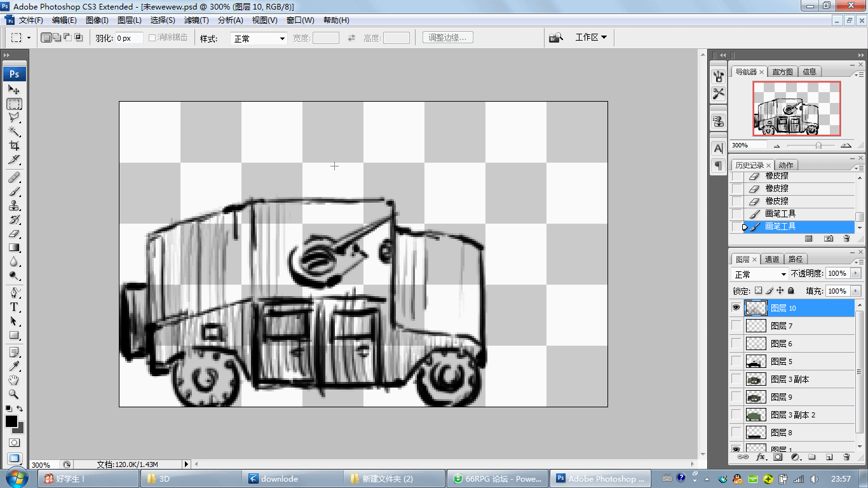
Task: Select the Clone Stamp tool
Action: coord(14,205)
